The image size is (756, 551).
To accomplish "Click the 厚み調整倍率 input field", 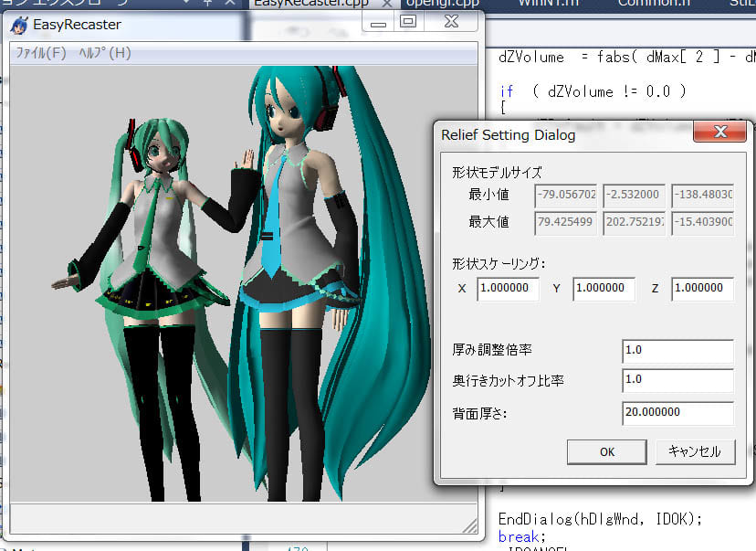I will 677,351.
